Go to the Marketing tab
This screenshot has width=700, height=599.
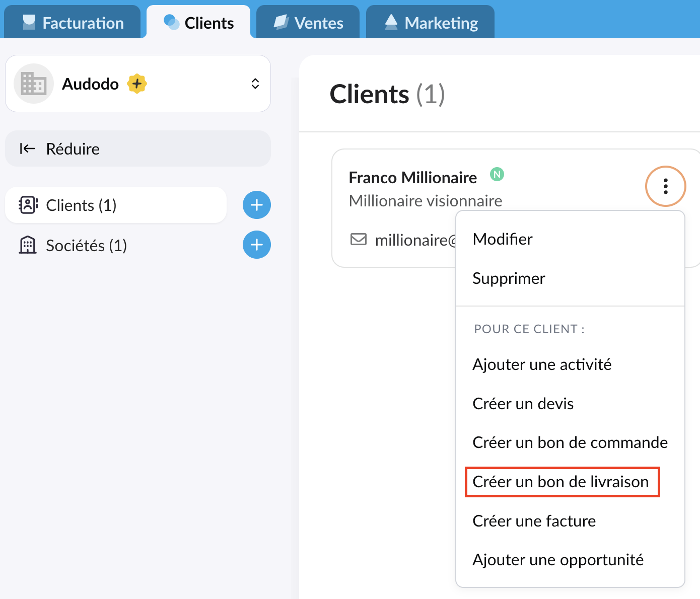431,23
